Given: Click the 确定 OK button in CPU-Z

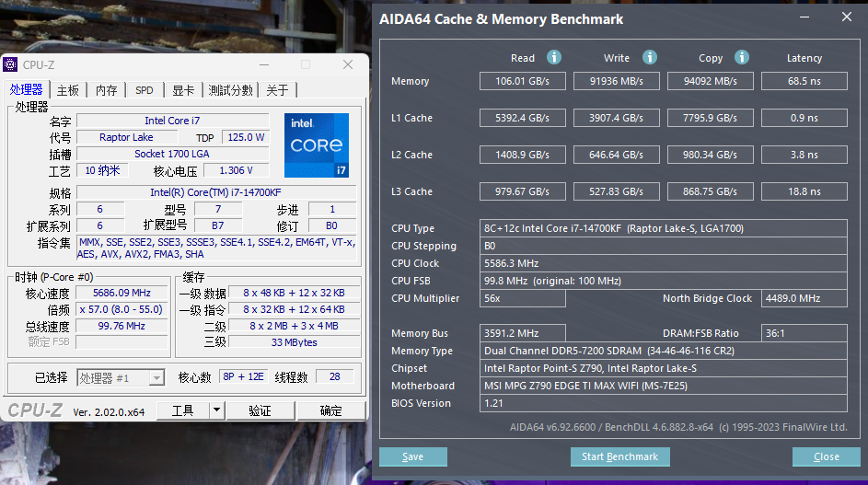Looking at the screenshot, I should (331, 410).
